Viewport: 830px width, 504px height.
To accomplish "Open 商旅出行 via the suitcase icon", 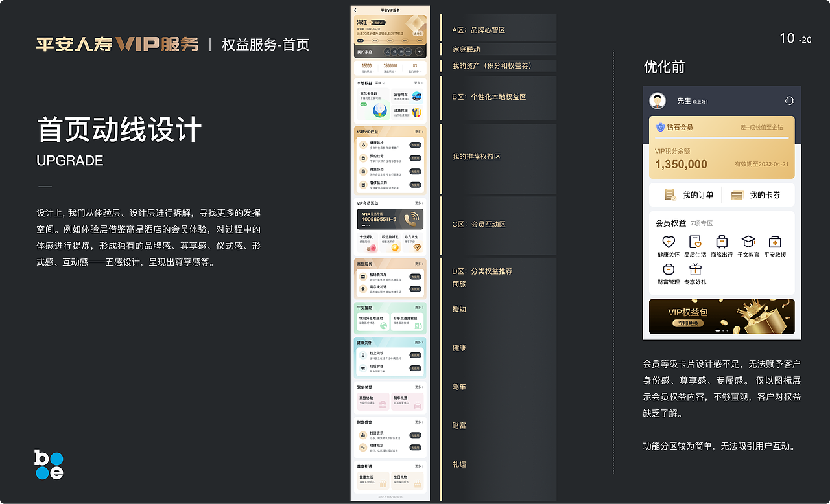I will tap(722, 242).
